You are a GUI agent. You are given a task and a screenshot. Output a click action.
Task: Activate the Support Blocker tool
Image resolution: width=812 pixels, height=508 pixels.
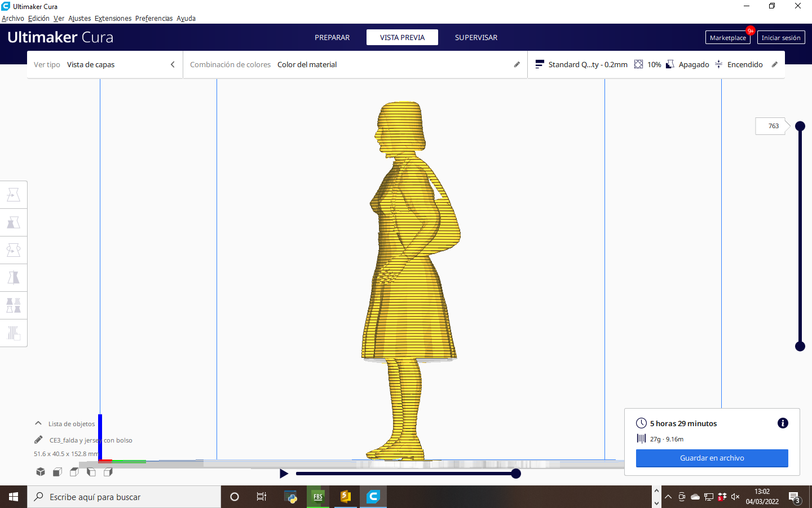click(14, 333)
